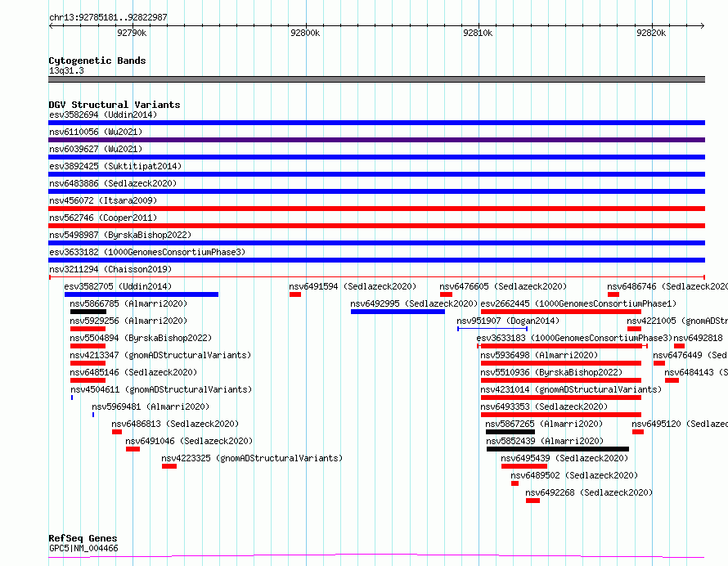
Task: Select the blue bar under nsv6492995
Action: point(398,312)
